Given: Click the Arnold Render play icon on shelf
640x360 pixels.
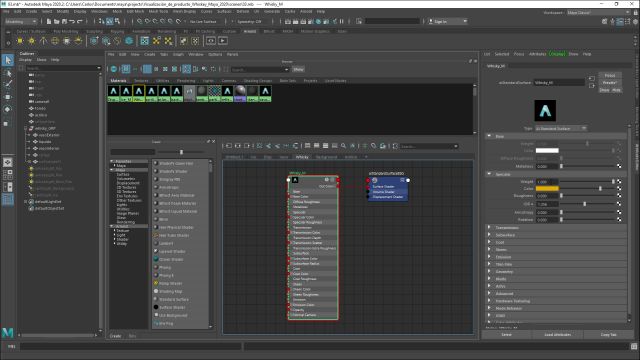Looking at the screenshot, I should [222, 41].
